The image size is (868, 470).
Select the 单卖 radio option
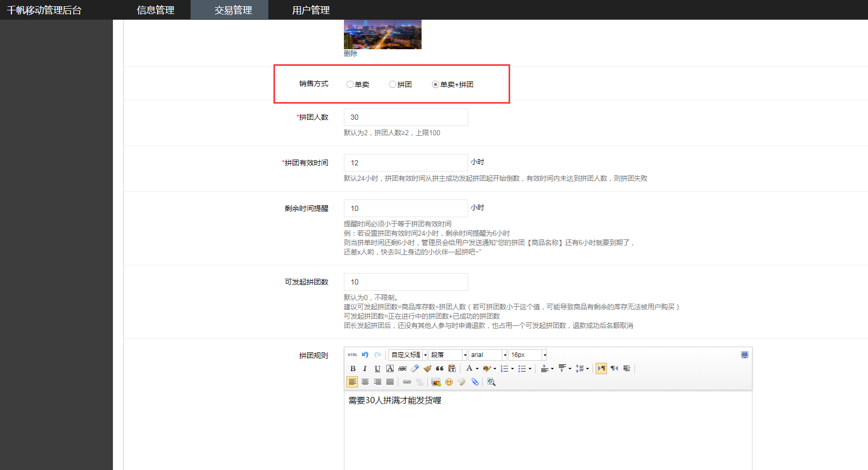(350, 84)
